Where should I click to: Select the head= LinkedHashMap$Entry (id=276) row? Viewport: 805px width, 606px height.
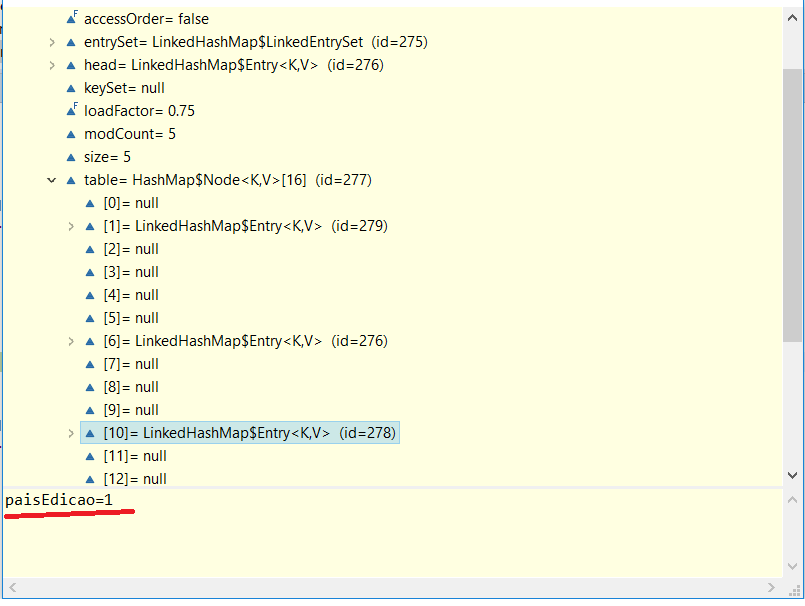coord(234,65)
